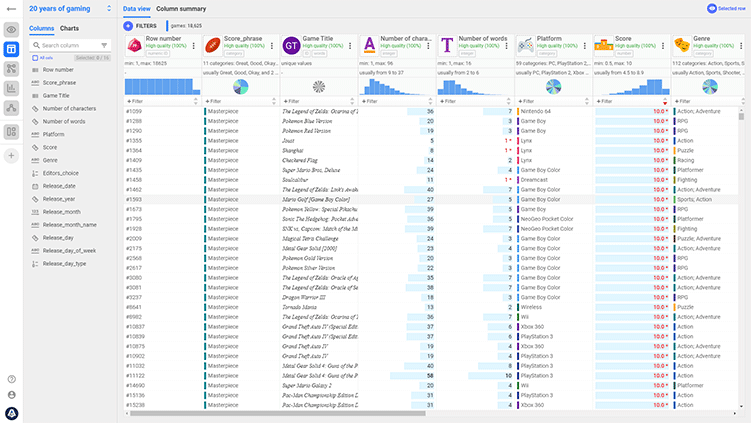Open the tree diagram sidebar icon
Viewport: 751px width, 423px height.
tap(11, 108)
